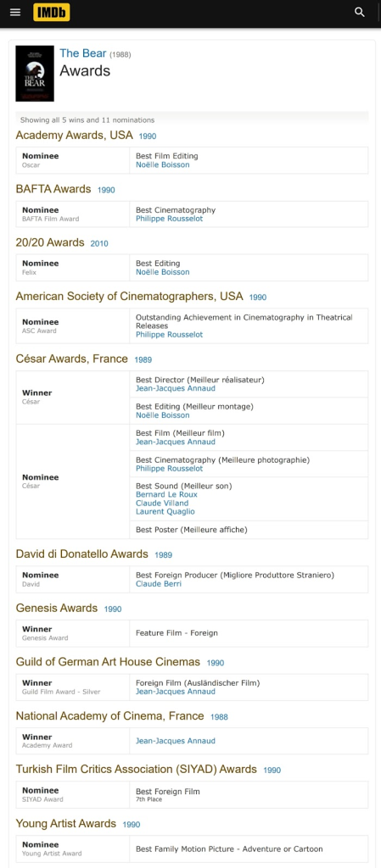Open the hamburger navigation menu
The width and height of the screenshot is (381, 868).
click(15, 12)
